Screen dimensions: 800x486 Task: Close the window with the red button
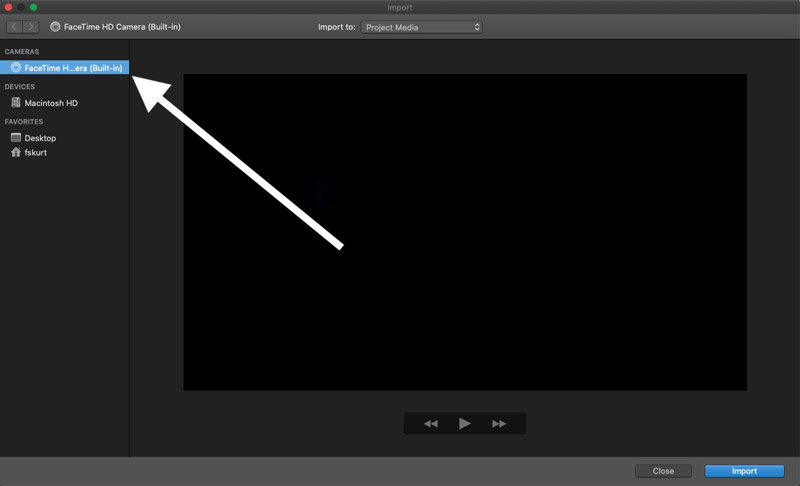[8, 7]
